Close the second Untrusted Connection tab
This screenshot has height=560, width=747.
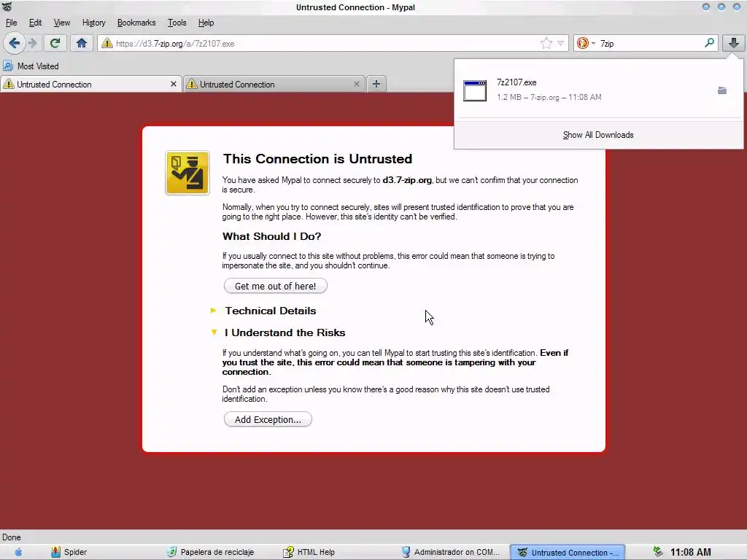pos(356,84)
